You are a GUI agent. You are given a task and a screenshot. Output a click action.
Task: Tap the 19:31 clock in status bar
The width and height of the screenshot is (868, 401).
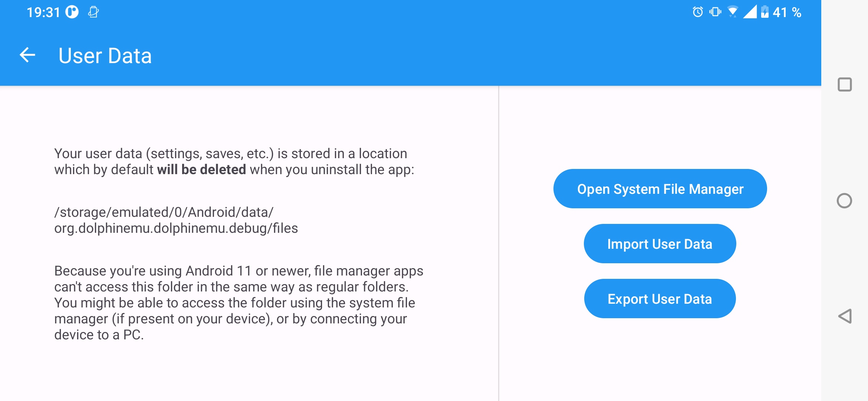(x=43, y=13)
